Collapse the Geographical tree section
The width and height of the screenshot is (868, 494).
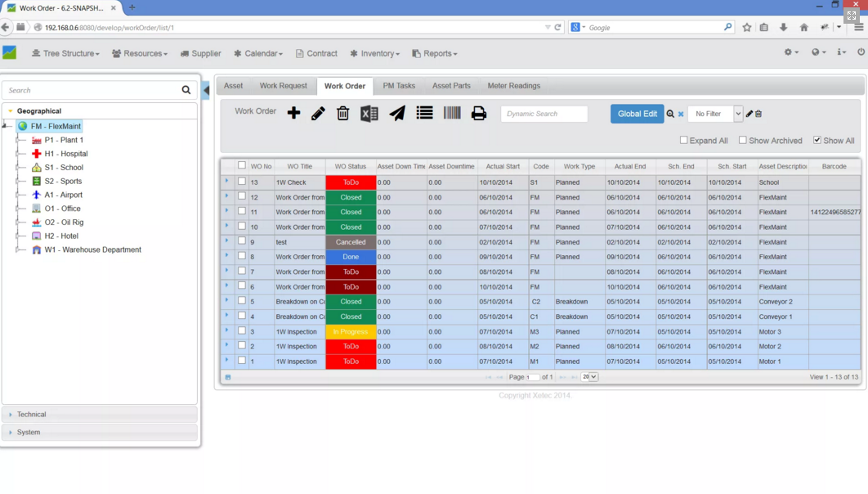tap(100, 110)
